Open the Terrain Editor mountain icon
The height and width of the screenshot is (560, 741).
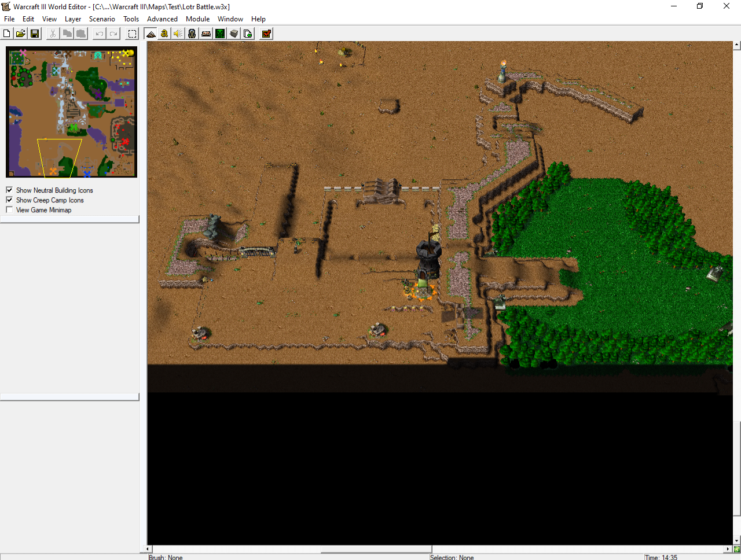click(151, 34)
